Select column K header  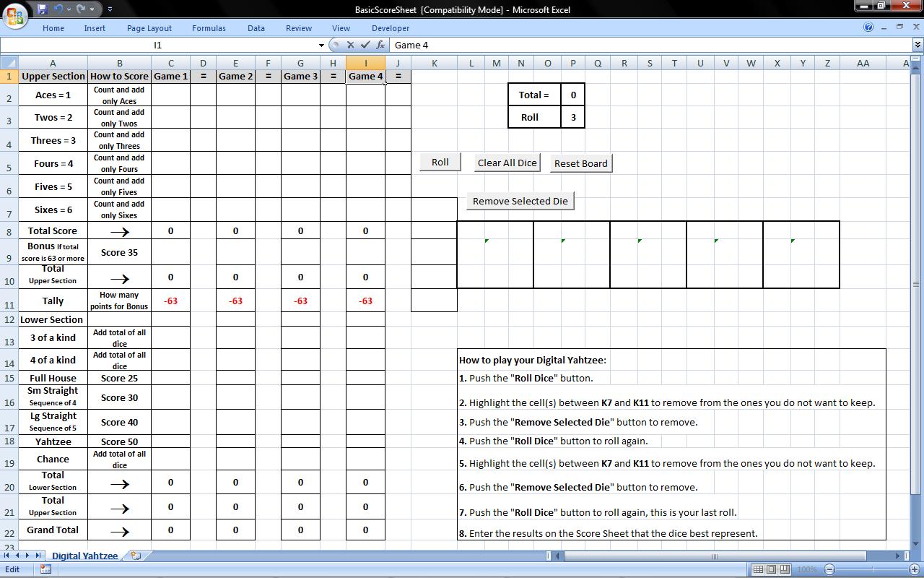pos(434,64)
